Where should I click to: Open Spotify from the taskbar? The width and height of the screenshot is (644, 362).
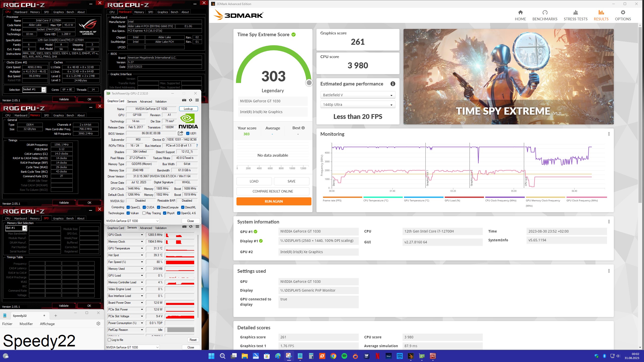[x=344, y=356]
